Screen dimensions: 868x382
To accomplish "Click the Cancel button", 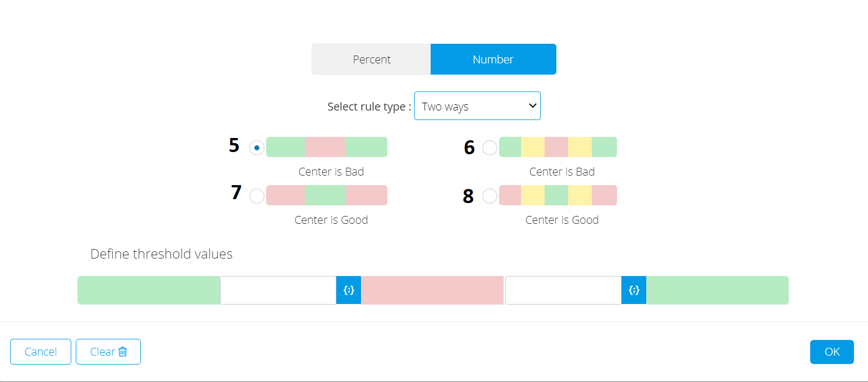I will click(40, 352).
